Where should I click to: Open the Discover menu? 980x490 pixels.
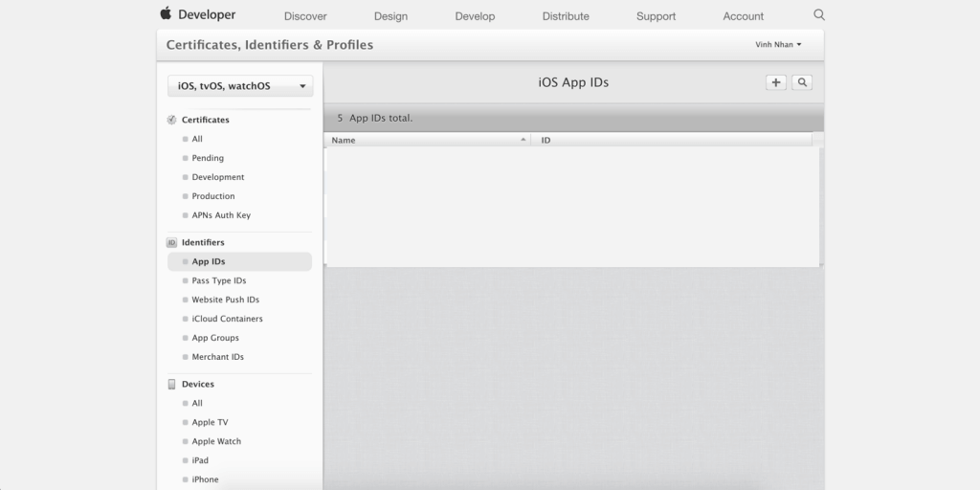pos(305,16)
